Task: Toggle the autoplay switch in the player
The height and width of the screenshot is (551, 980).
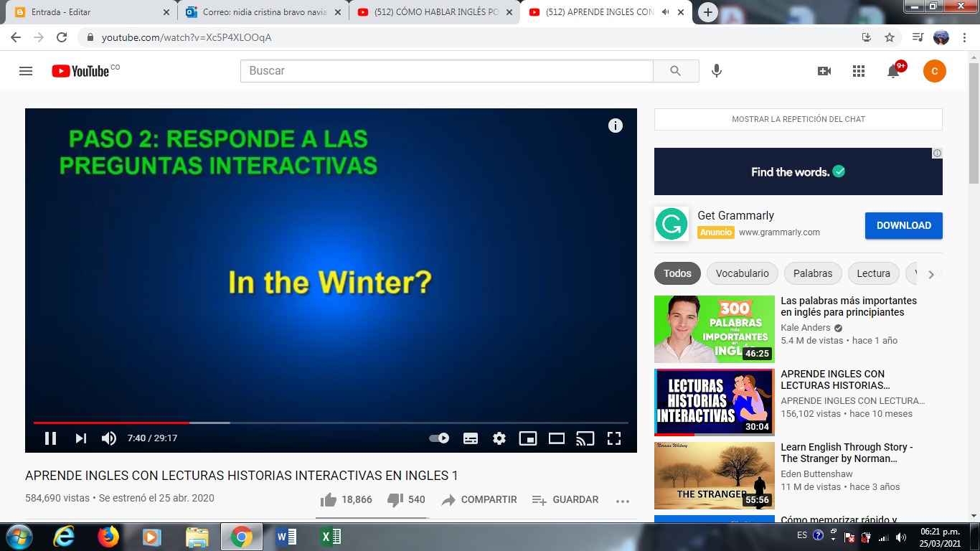Action: click(439, 438)
